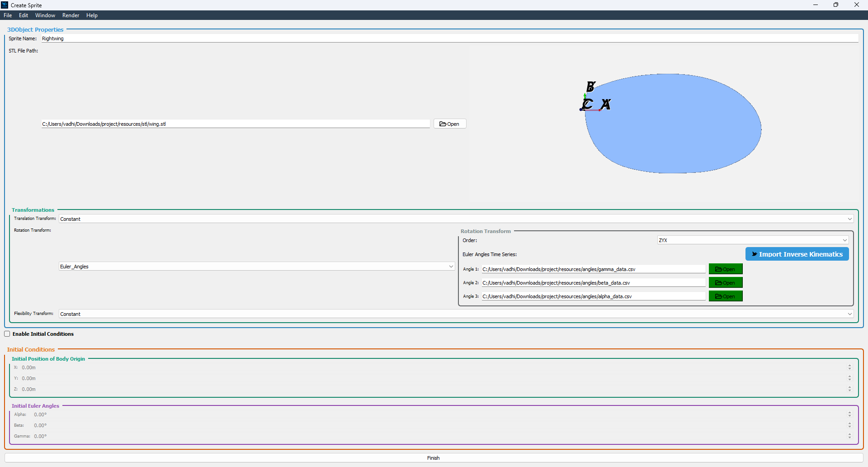Open file browser for Angle 1 gamma data
Image resolution: width=868 pixels, height=467 pixels.
(x=725, y=269)
